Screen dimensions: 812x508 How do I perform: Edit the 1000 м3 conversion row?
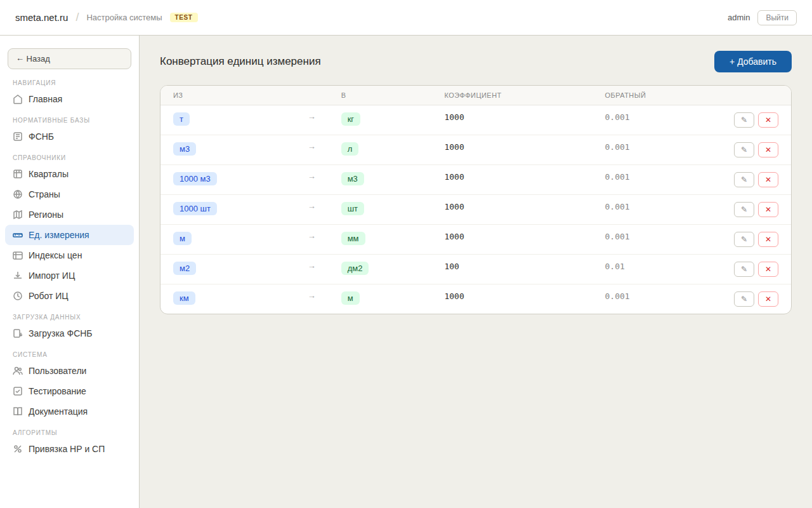(x=743, y=180)
